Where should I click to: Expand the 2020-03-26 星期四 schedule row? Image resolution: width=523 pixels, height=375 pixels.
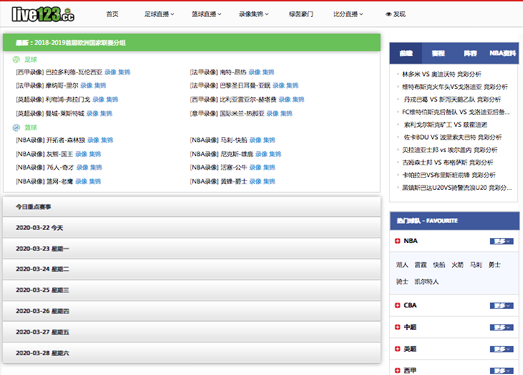coord(192,311)
